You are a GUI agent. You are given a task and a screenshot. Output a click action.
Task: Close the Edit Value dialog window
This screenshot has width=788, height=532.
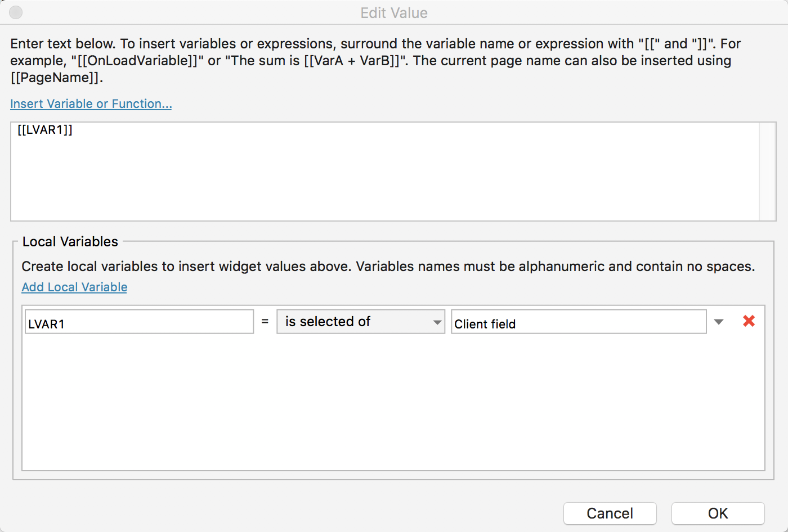coord(610,513)
